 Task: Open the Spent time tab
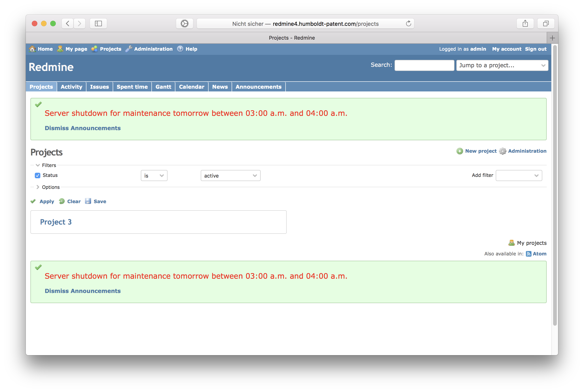click(x=132, y=87)
